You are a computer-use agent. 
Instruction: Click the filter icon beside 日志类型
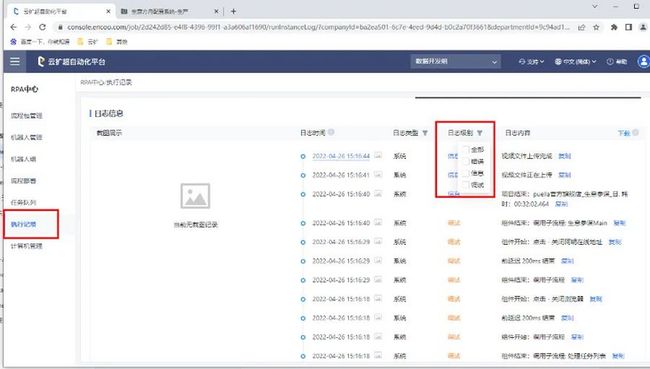[x=425, y=133]
